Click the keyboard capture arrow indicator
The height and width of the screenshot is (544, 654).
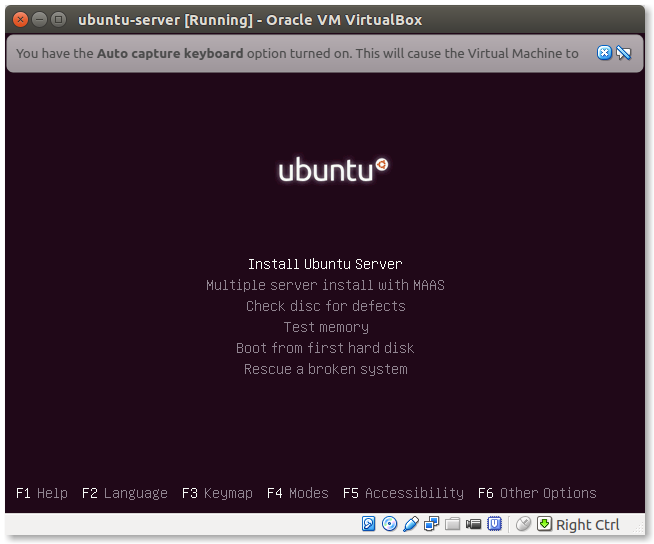(544, 524)
